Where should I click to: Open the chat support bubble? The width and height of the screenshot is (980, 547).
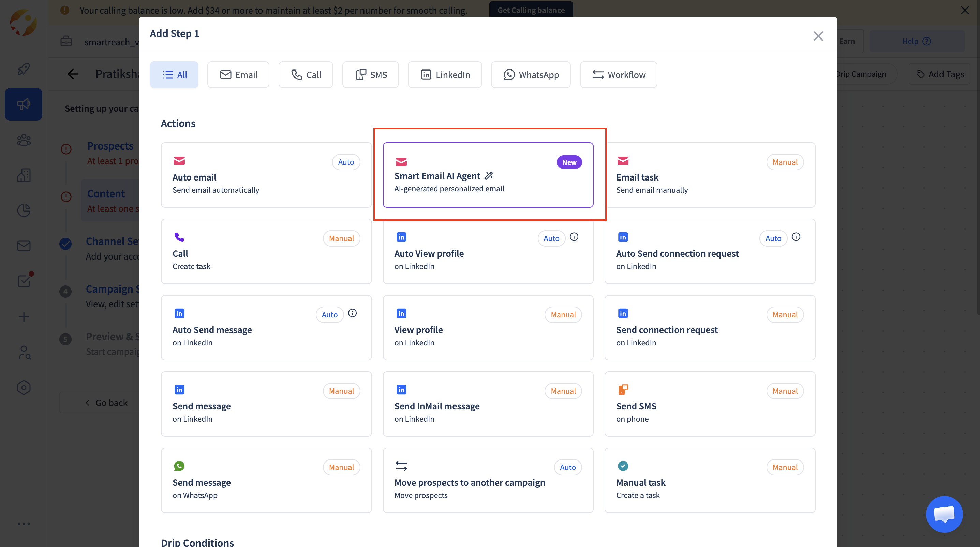944,514
